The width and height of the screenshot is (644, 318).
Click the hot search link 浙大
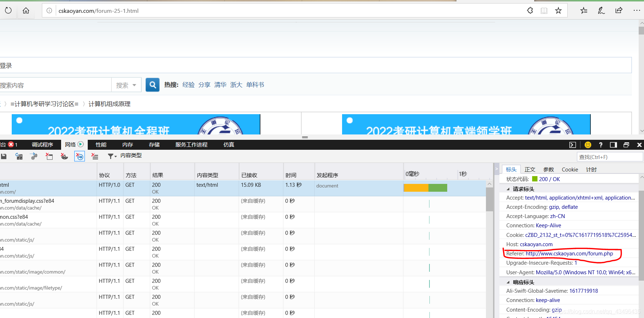tap(236, 85)
